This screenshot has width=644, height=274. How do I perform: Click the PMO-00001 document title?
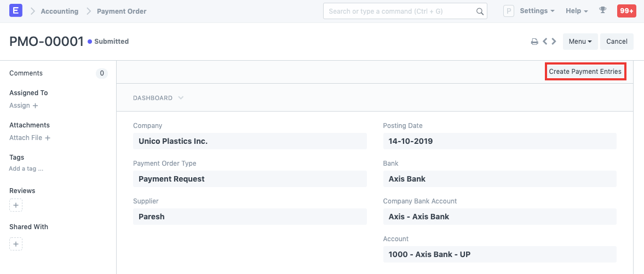(47, 42)
